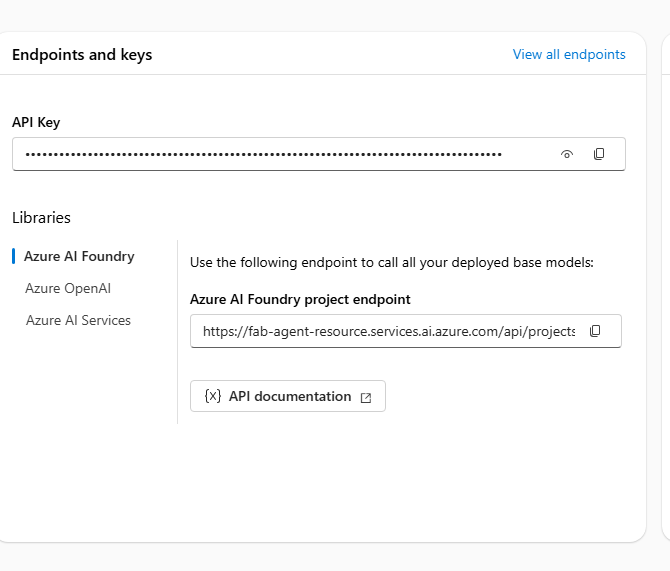Click the API Key label

36,122
